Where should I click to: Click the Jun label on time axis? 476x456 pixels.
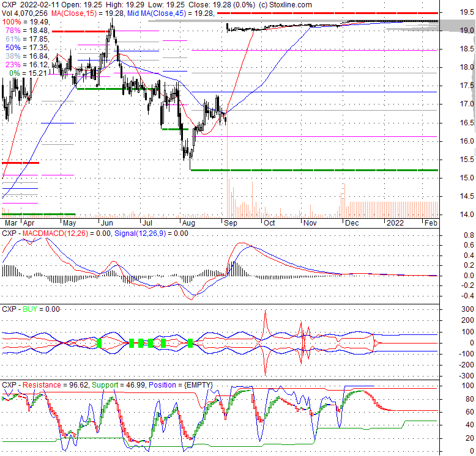[x=107, y=223]
